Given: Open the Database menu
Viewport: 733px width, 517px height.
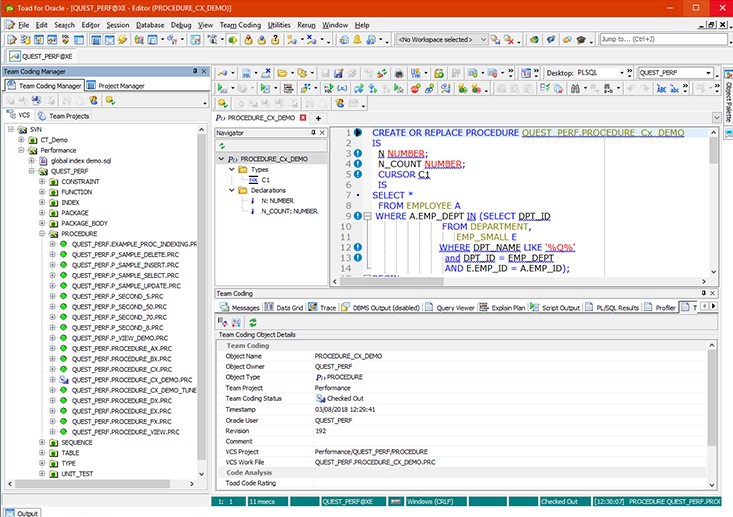Looking at the screenshot, I should coord(150,25).
